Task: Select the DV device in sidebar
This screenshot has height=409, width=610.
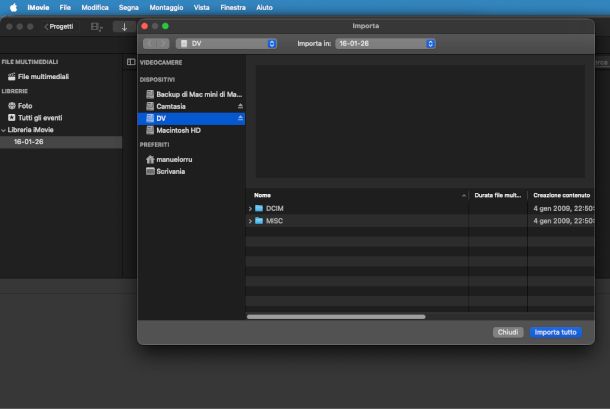Action: tap(191, 118)
